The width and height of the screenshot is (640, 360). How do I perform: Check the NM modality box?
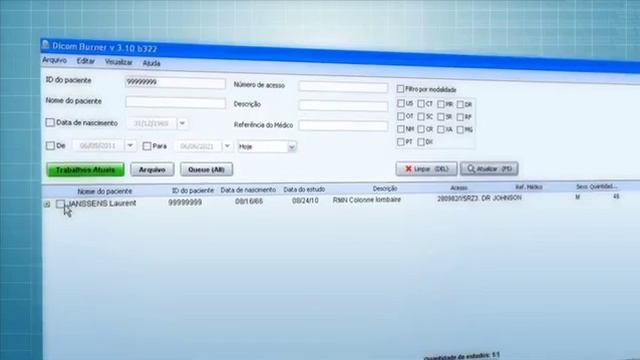click(401, 129)
